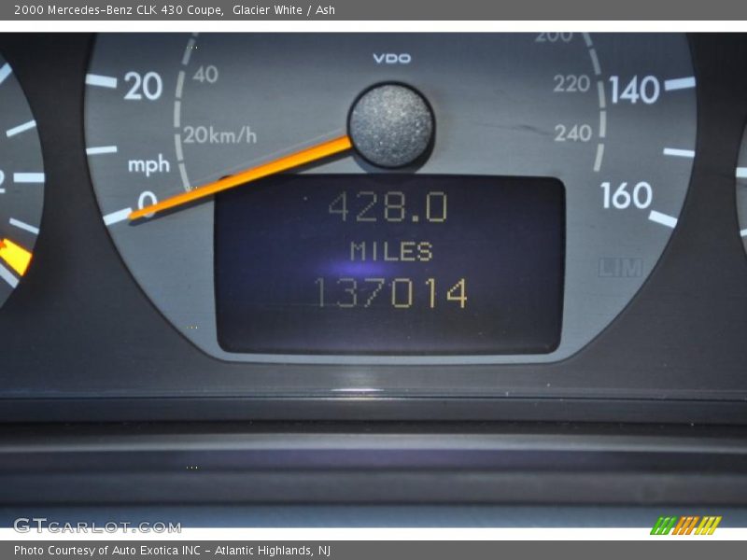
Task: Click the VDO brand label
Action: pyautogui.click(x=391, y=58)
